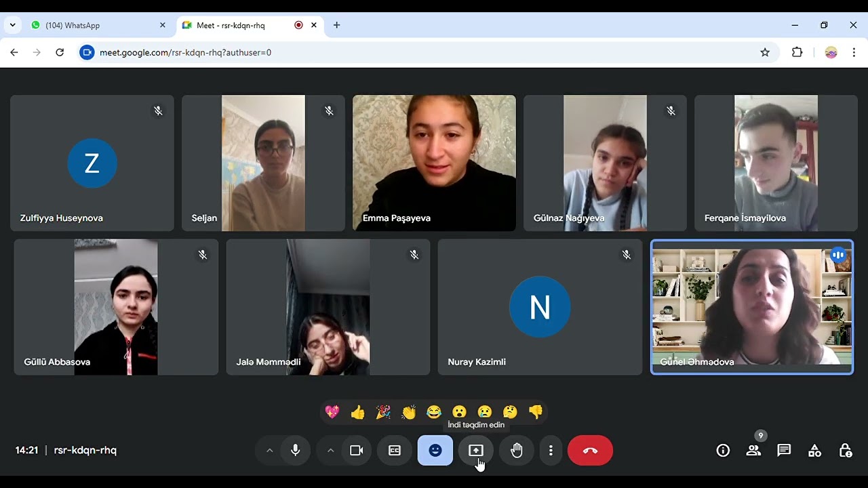Viewport: 868px width, 488px height.
Task: Bookmark this page with star icon
Action: pos(765,52)
